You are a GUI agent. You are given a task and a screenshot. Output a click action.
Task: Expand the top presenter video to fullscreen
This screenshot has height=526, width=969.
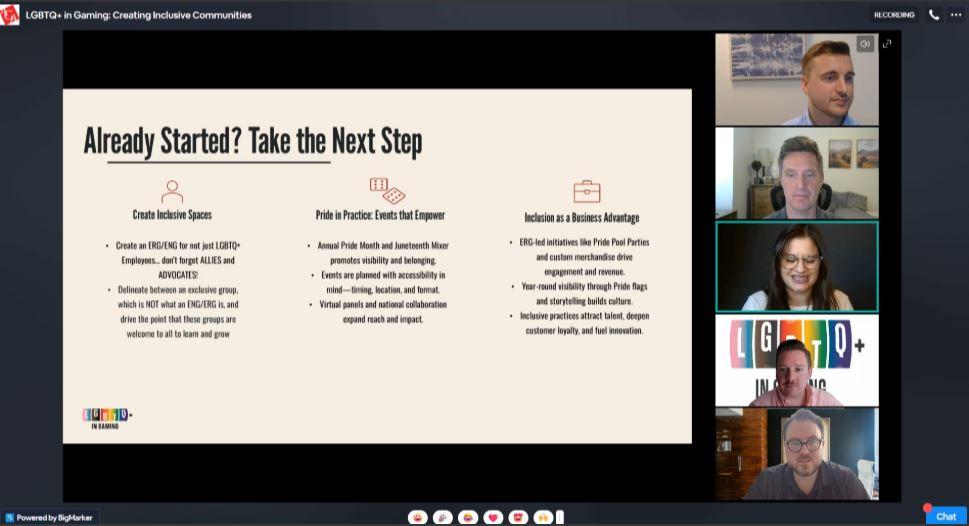pyautogui.click(x=887, y=44)
